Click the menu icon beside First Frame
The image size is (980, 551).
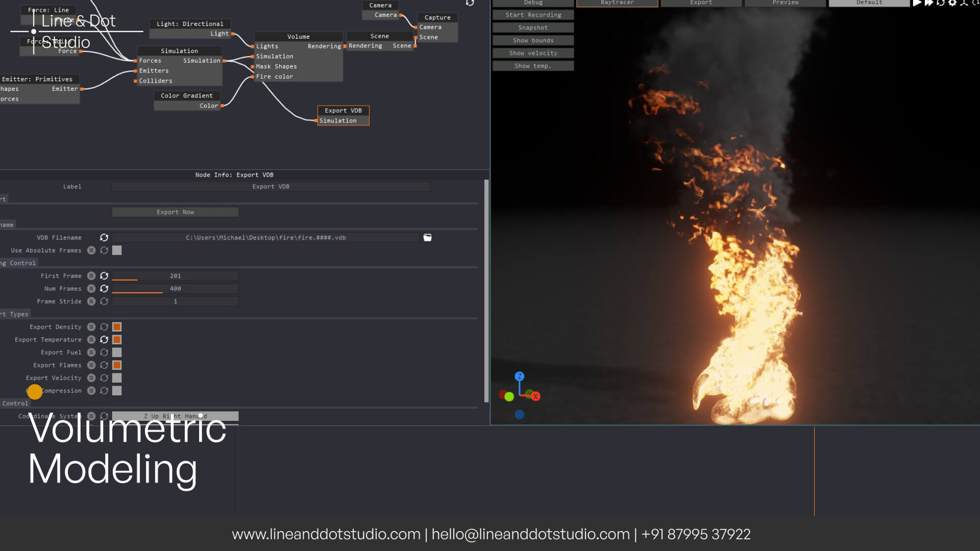91,276
